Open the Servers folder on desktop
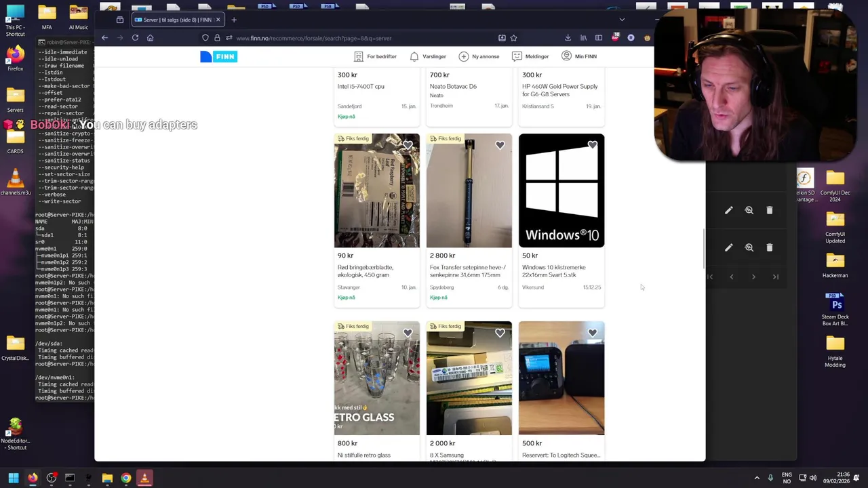 (x=15, y=99)
